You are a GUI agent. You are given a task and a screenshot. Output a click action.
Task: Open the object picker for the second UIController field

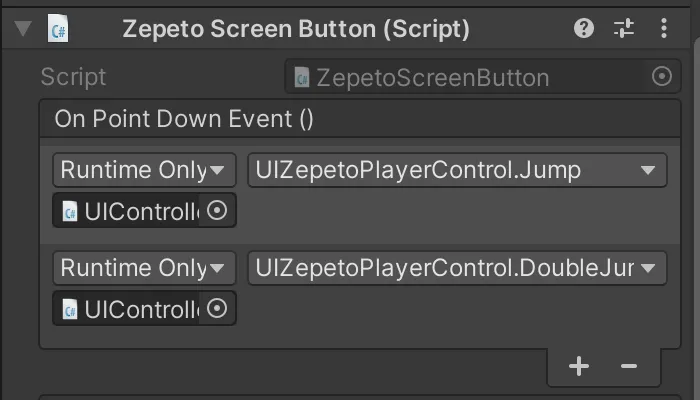tap(217, 308)
